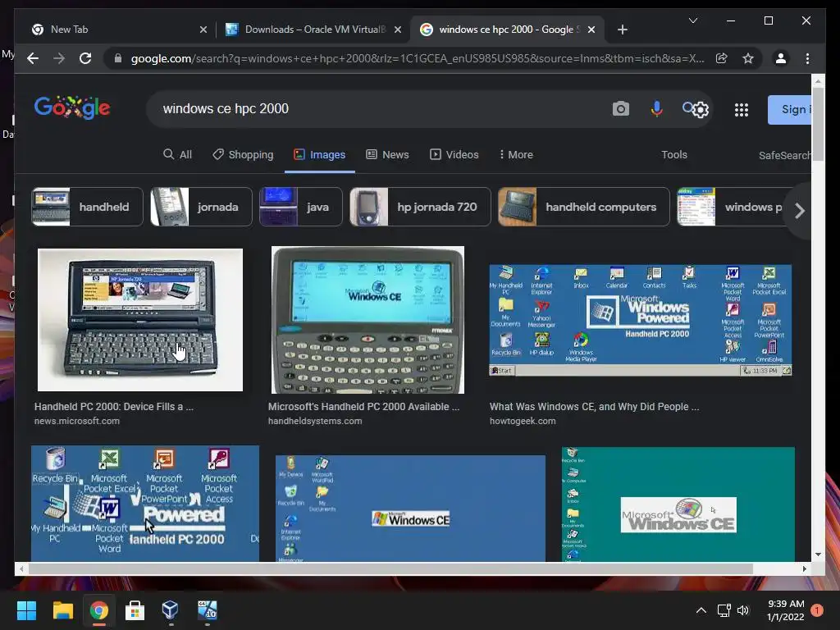Open the Tools filter options
The image size is (840, 630).
(674, 154)
